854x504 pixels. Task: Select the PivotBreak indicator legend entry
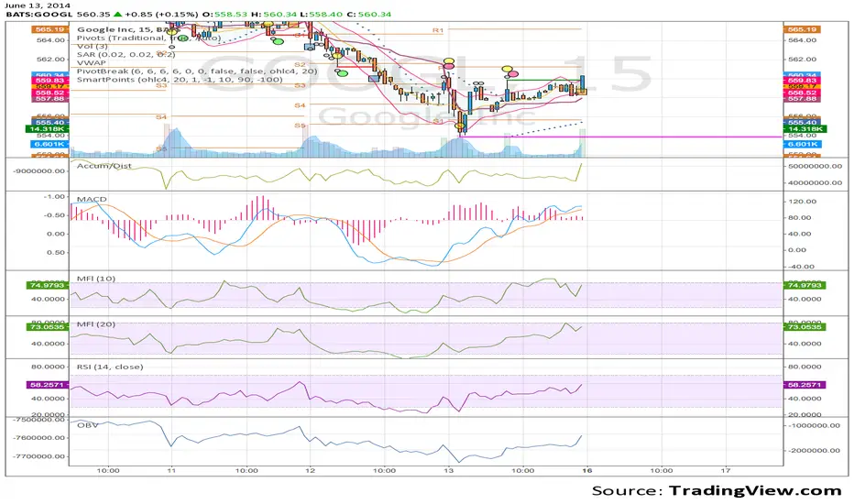pyautogui.click(x=197, y=71)
